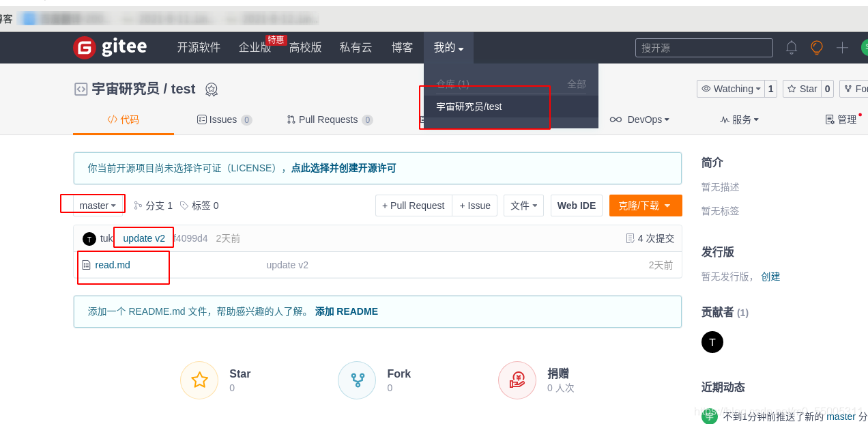The height and width of the screenshot is (424, 868).
Task: Open the master branch dropdown
Action: [98, 206]
